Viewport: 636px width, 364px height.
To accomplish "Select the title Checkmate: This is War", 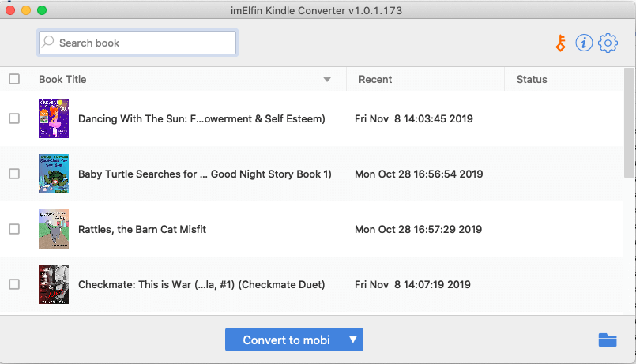I will point(201,284).
